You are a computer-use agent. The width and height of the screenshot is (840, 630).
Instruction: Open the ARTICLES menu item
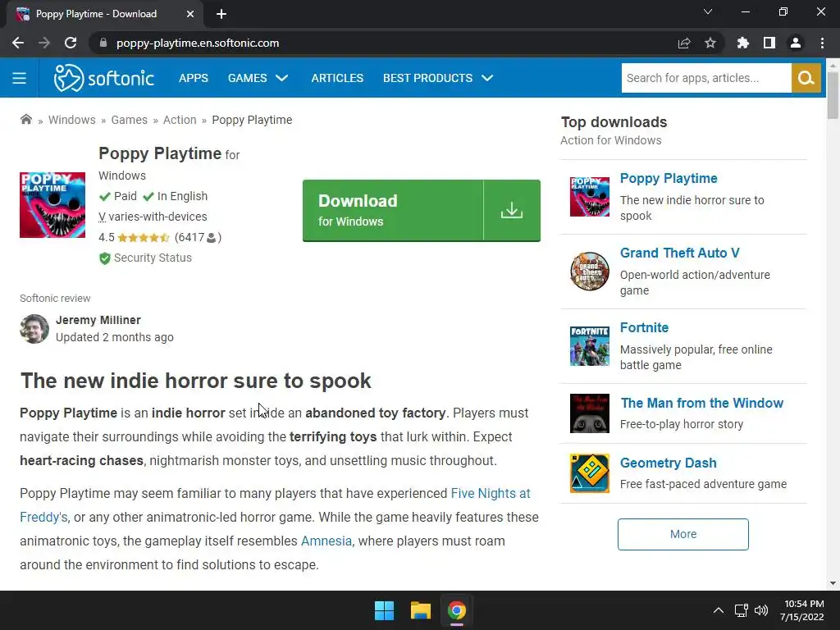337,78
